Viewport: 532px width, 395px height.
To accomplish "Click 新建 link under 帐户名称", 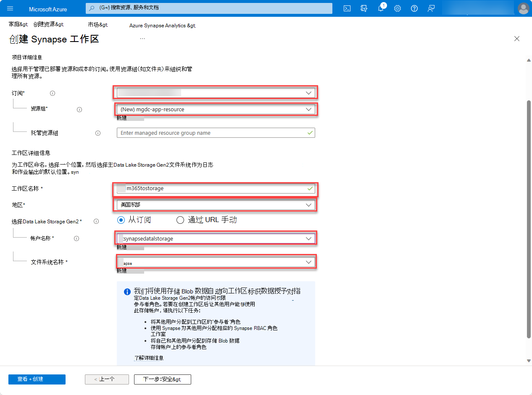I will [122, 247].
